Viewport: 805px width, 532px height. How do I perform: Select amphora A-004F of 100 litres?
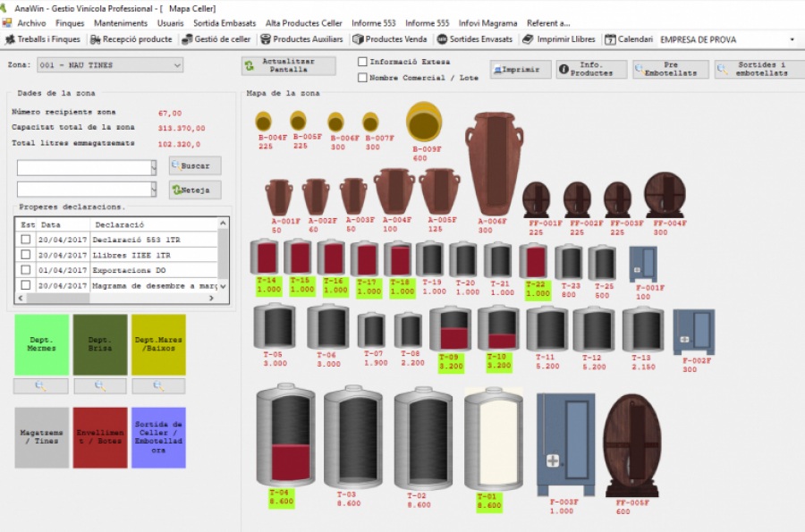(394, 191)
